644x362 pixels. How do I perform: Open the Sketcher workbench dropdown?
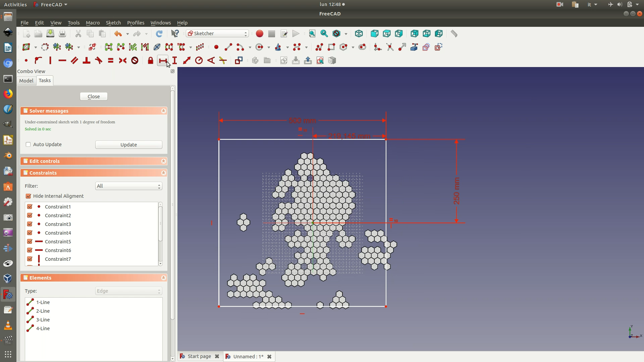(x=217, y=34)
